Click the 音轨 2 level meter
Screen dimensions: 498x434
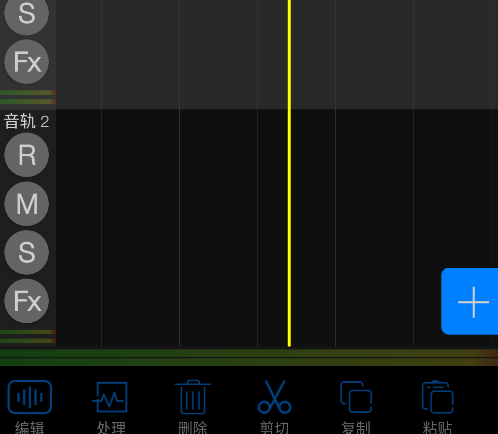28,336
